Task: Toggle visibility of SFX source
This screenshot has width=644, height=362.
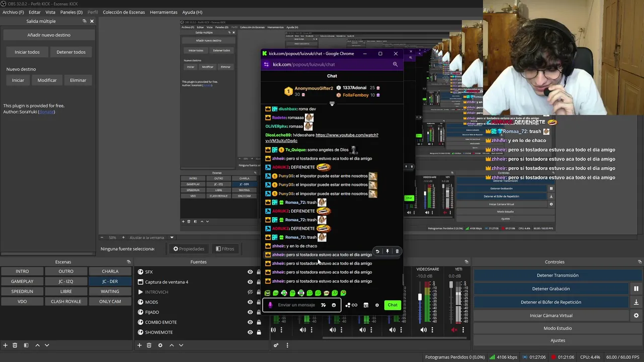Action: click(x=250, y=272)
